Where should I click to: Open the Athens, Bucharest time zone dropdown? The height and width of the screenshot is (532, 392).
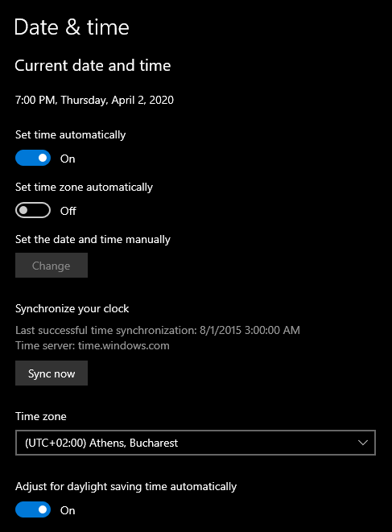pos(196,443)
